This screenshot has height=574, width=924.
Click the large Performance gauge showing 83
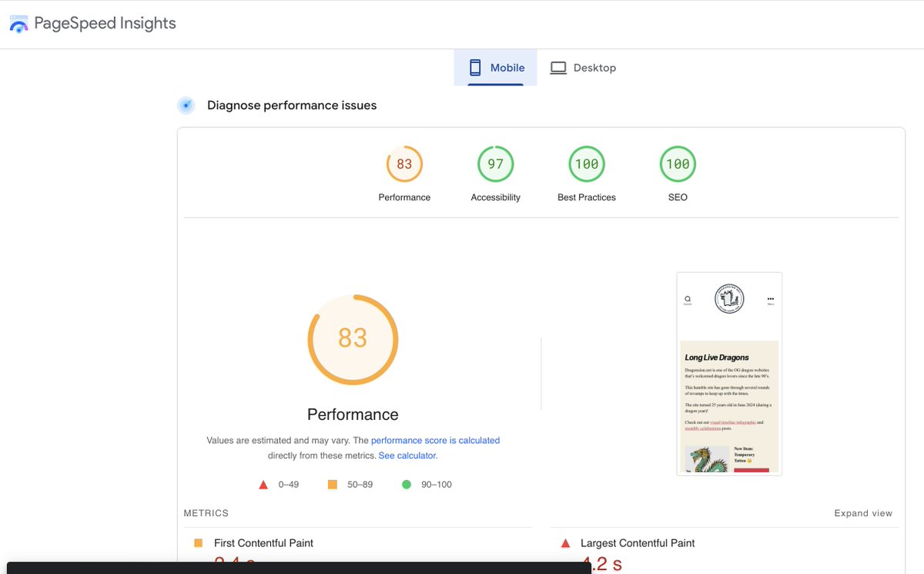tap(353, 339)
